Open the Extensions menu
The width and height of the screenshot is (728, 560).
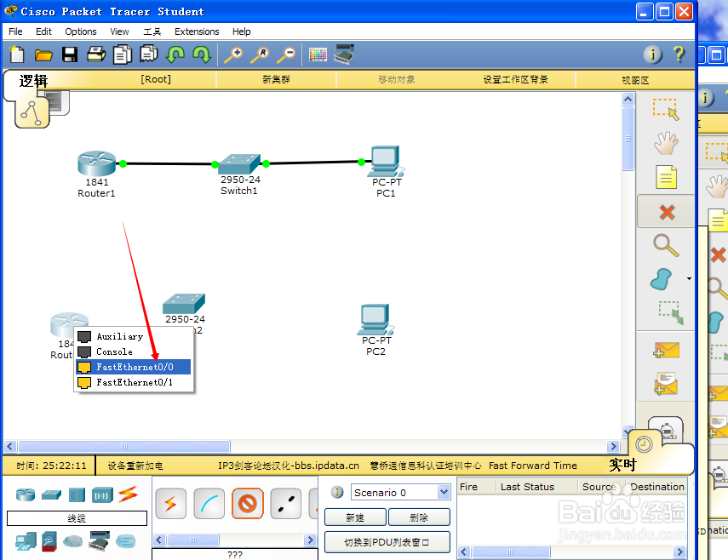(197, 31)
